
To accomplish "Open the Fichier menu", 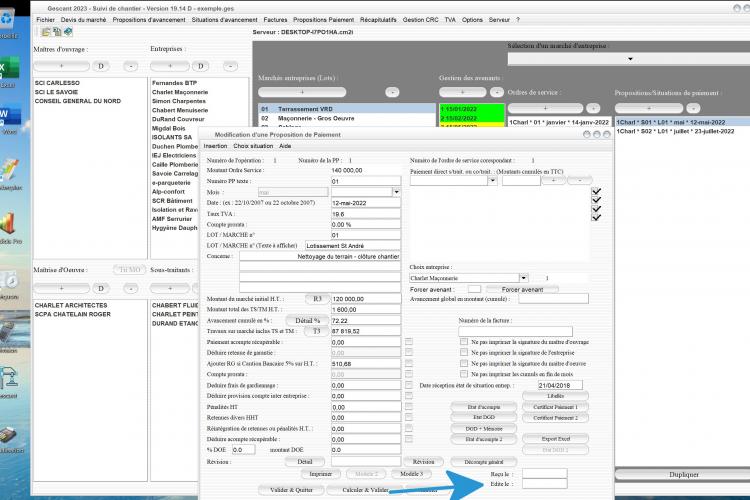I will (45, 20).
